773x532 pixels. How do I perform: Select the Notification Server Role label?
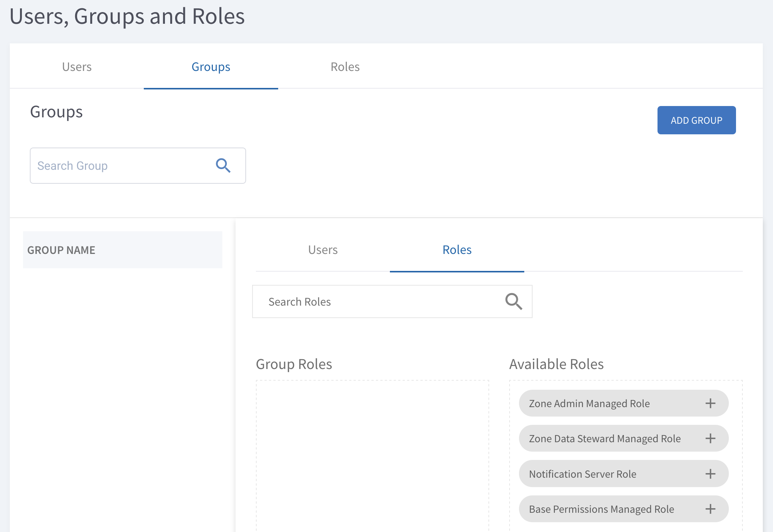pos(582,474)
